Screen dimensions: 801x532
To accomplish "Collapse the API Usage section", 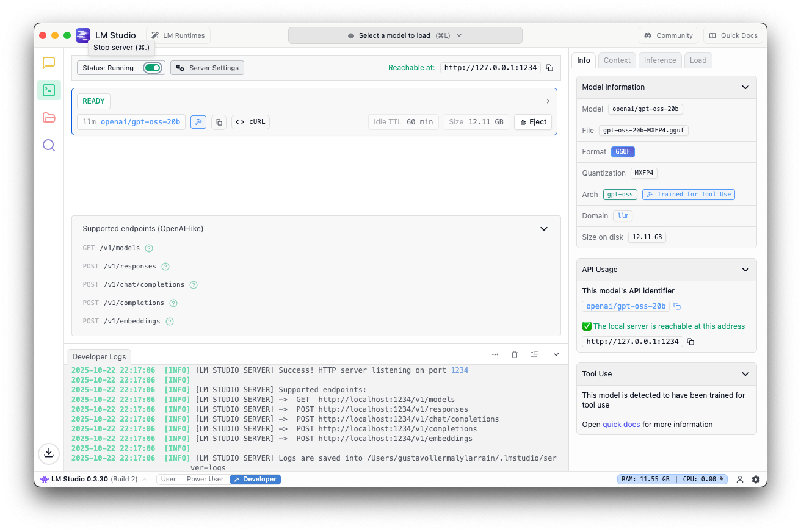I will 745,270.
